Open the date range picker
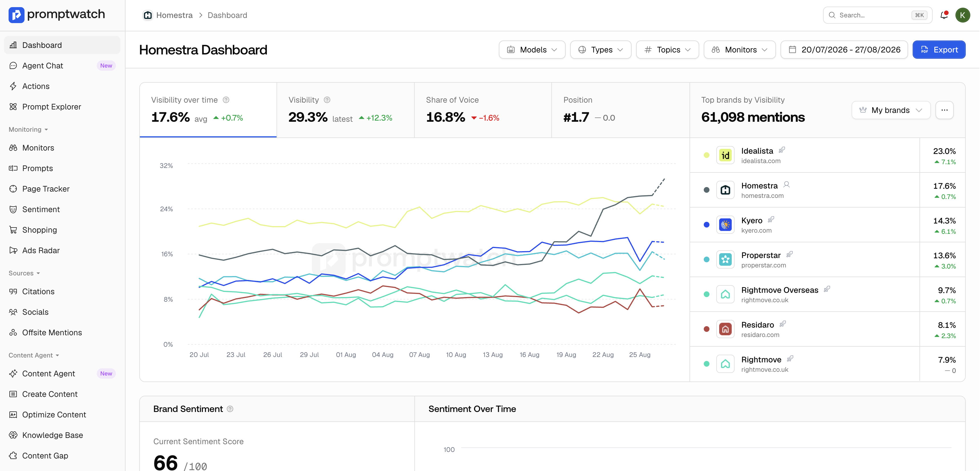The width and height of the screenshot is (980, 471). click(844, 50)
